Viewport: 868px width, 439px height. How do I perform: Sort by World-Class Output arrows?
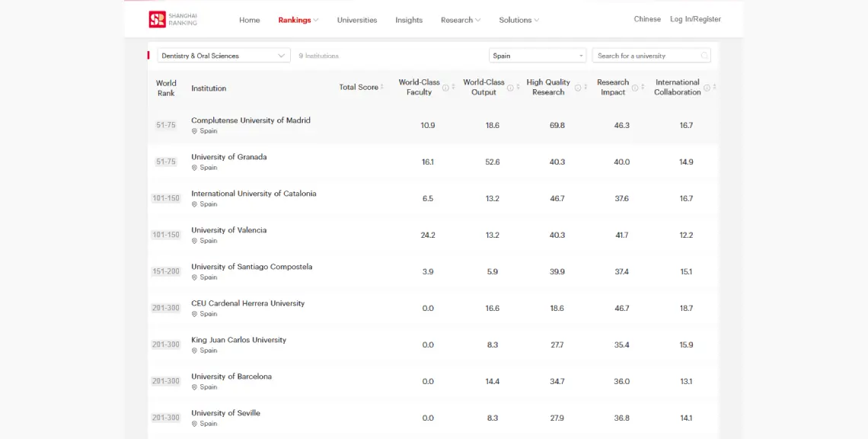coord(519,87)
